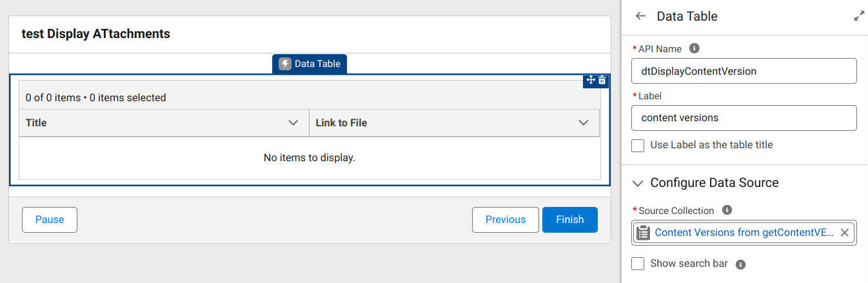The width and height of the screenshot is (868, 283).
Task: Click the Label text field
Action: (744, 118)
